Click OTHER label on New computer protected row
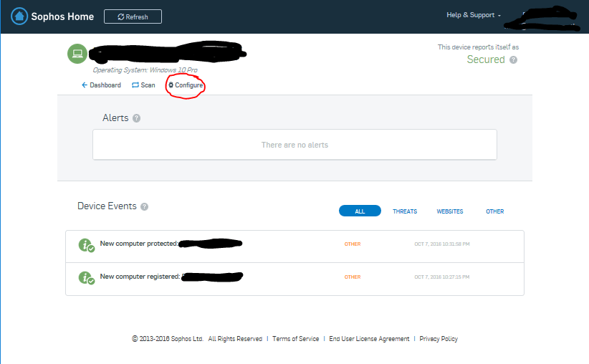Viewport: 589px width, 364px height. tap(353, 244)
